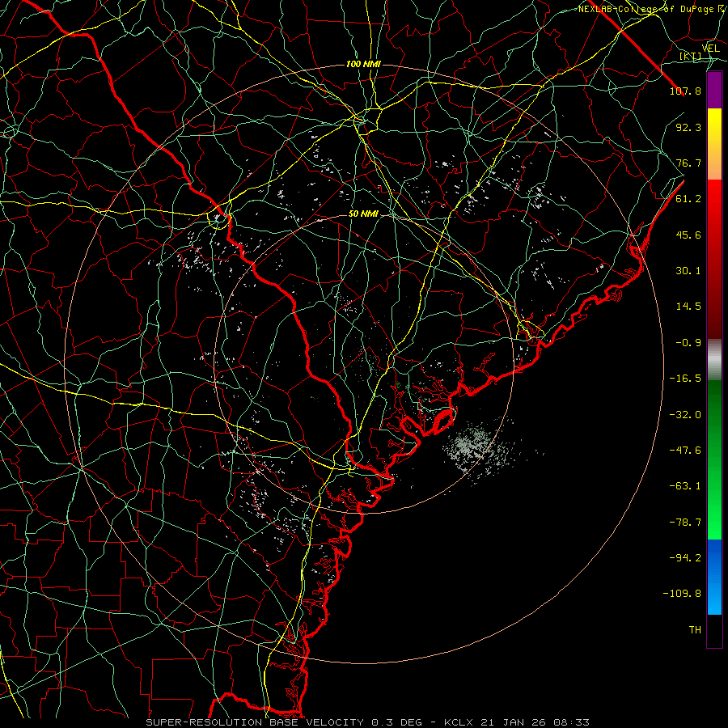Click the VEL legend title
The image size is (728, 728).
click(711, 49)
